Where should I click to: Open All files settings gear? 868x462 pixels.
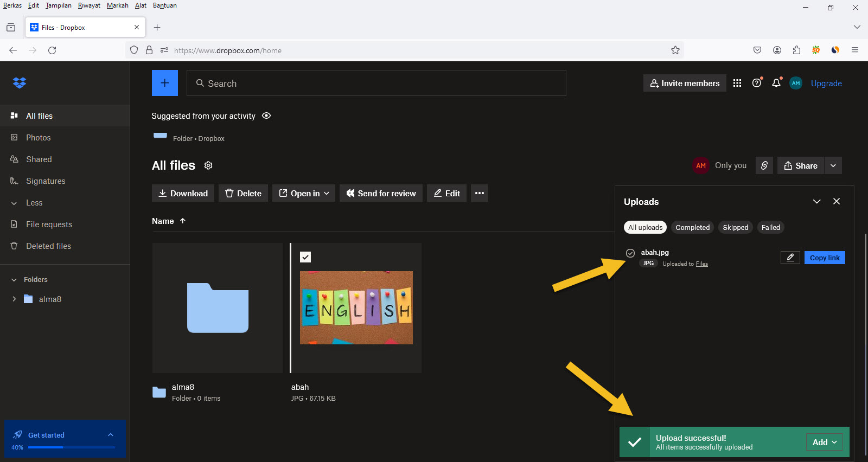pos(208,165)
